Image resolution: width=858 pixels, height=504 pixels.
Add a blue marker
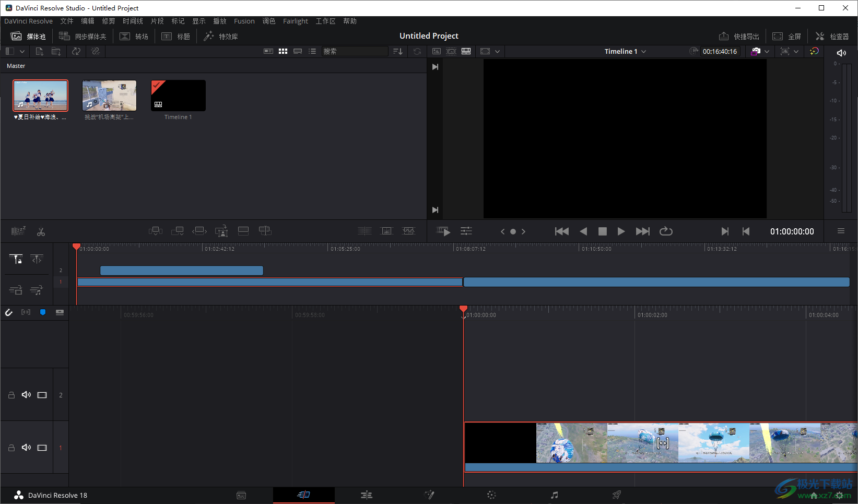coord(43,312)
